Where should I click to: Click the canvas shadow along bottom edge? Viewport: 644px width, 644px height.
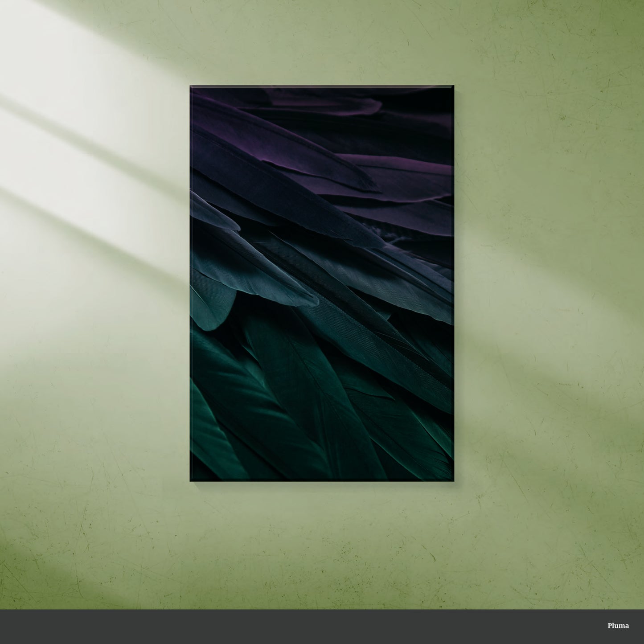coord(321,484)
